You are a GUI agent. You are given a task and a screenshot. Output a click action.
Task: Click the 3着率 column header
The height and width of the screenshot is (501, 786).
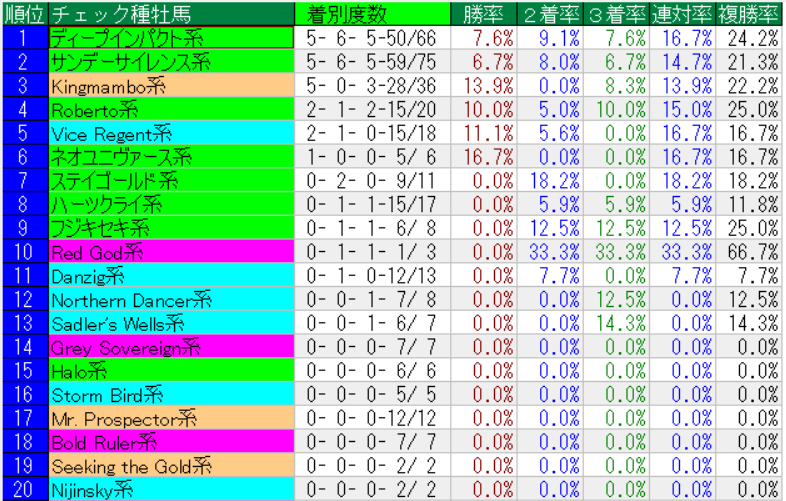coord(617,14)
